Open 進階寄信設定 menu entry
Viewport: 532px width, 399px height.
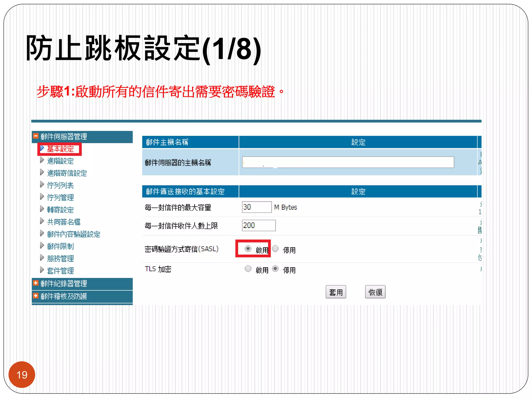click(67, 173)
